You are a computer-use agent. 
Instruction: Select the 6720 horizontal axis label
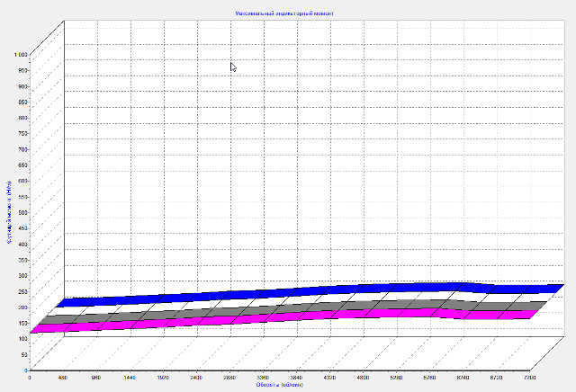[x=497, y=378]
